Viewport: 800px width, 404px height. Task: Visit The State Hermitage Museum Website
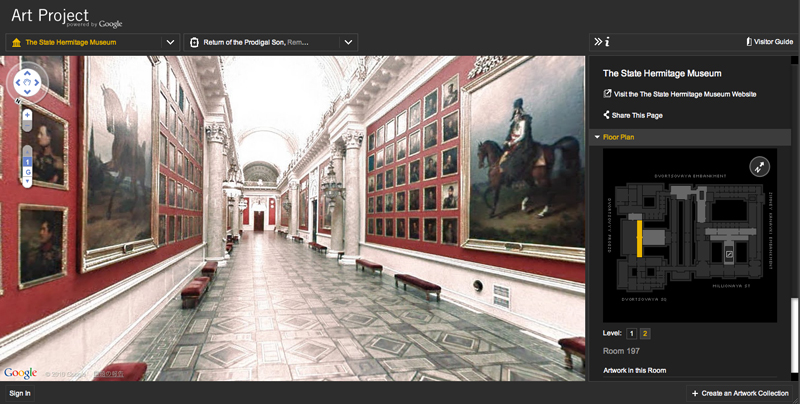point(679,94)
